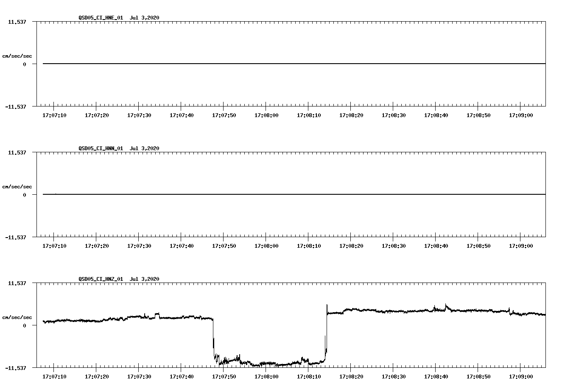
Task: Click 17:08:20 time label under HNZ plot
Action: point(351,376)
